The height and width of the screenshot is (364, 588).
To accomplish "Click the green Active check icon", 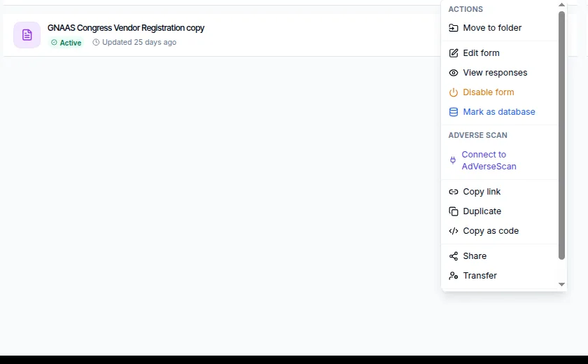I will [x=54, y=43].
